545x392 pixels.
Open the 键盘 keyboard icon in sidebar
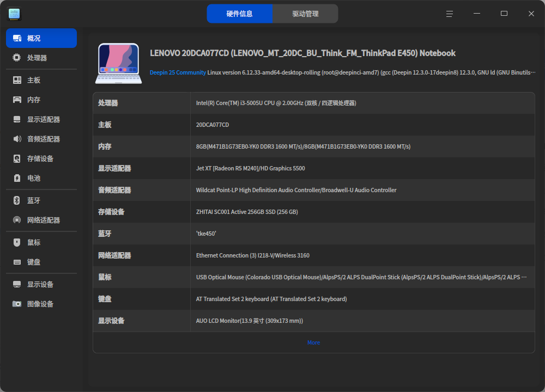(x=17, y=262)
